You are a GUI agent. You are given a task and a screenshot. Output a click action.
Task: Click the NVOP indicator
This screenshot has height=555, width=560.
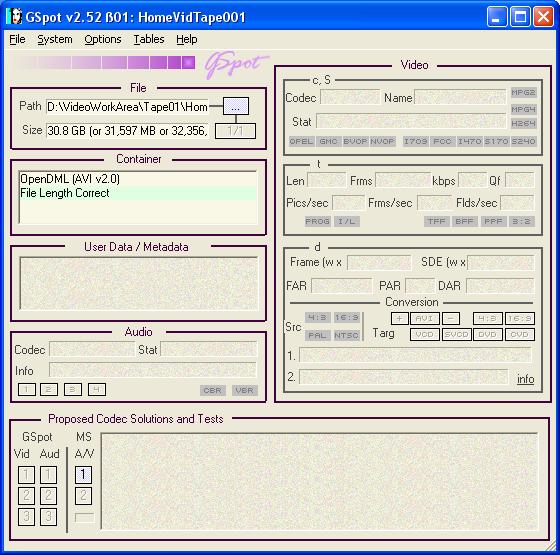coord(382,141)
